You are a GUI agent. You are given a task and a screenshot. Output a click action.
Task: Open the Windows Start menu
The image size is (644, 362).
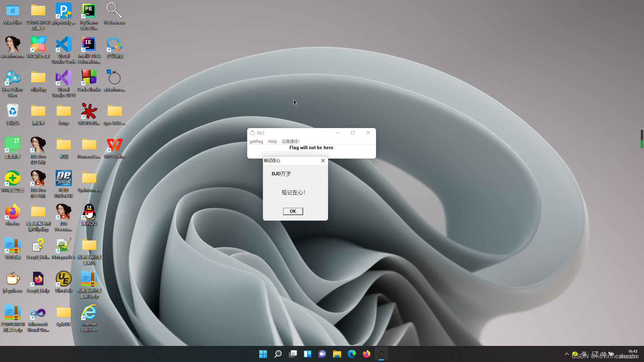(x=263, y=354)
